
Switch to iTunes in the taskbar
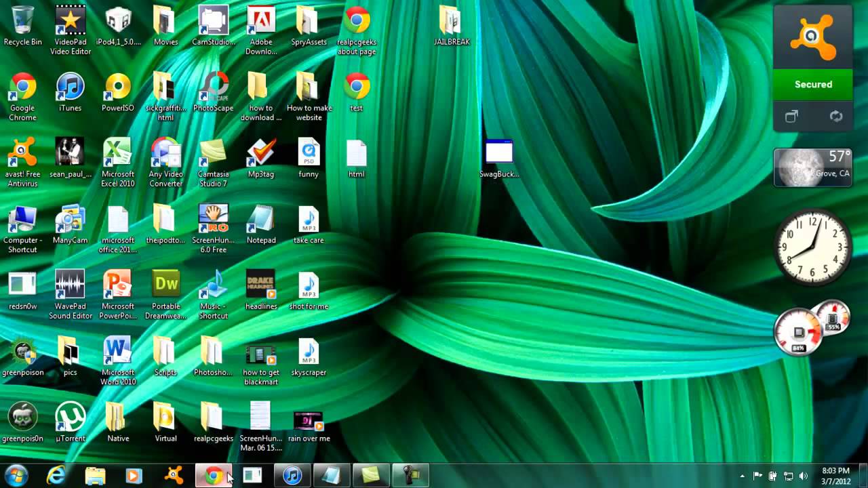click(292, 476)
